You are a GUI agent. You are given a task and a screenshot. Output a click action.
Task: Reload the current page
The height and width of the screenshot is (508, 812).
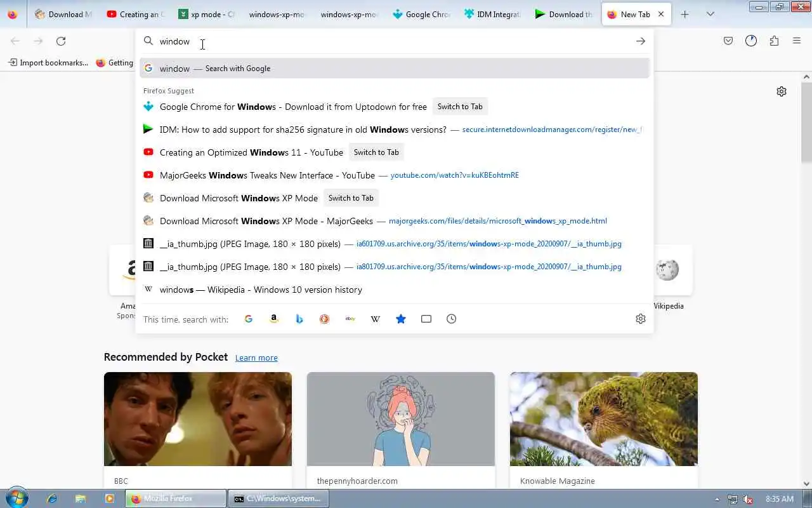coord(61,41)
